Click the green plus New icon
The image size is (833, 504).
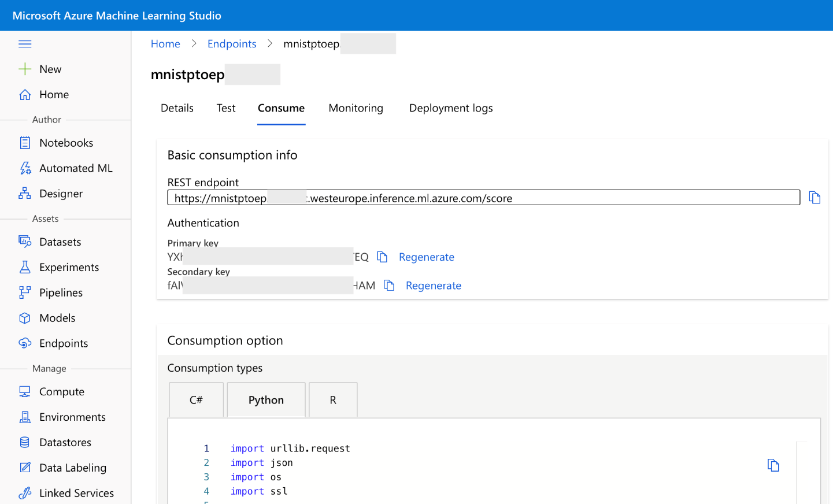[25, 69]
